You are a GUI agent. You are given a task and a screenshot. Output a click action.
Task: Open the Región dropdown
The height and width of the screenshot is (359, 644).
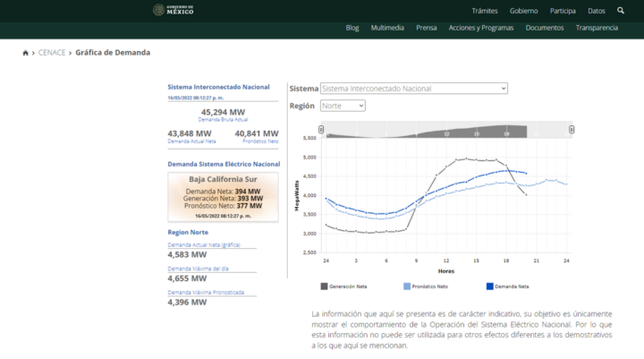(x=343, y=106)
